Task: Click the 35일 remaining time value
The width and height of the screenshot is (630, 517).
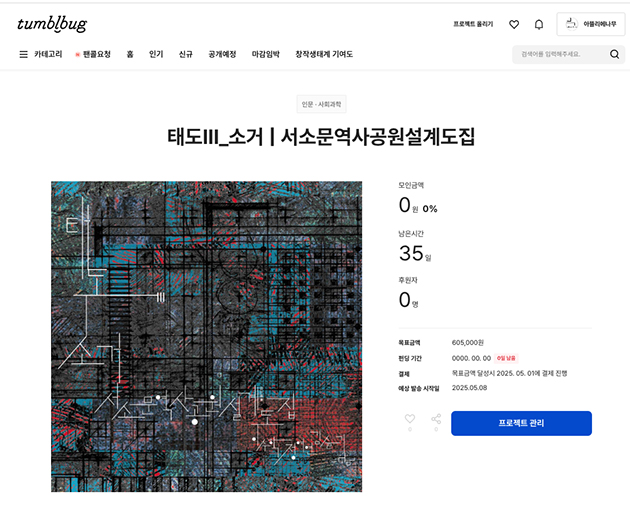Action: [415, 253]
